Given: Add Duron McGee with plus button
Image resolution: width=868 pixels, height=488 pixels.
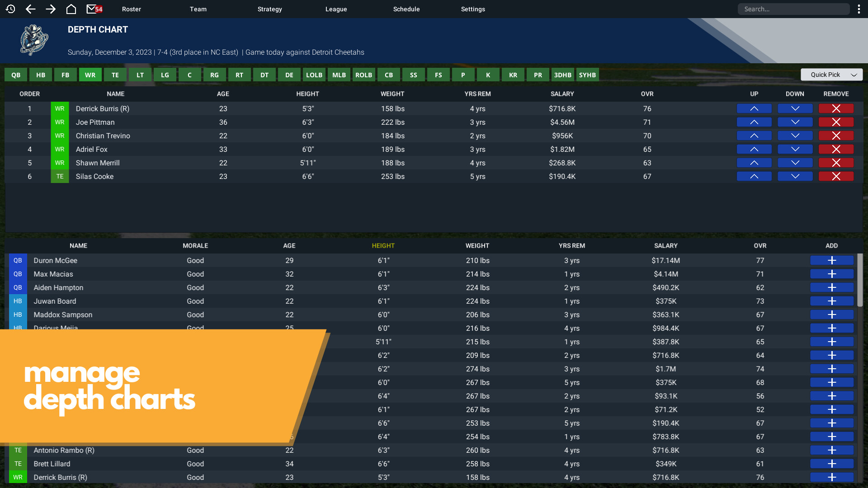Looking at the screenshot, I should pos(831,260).
